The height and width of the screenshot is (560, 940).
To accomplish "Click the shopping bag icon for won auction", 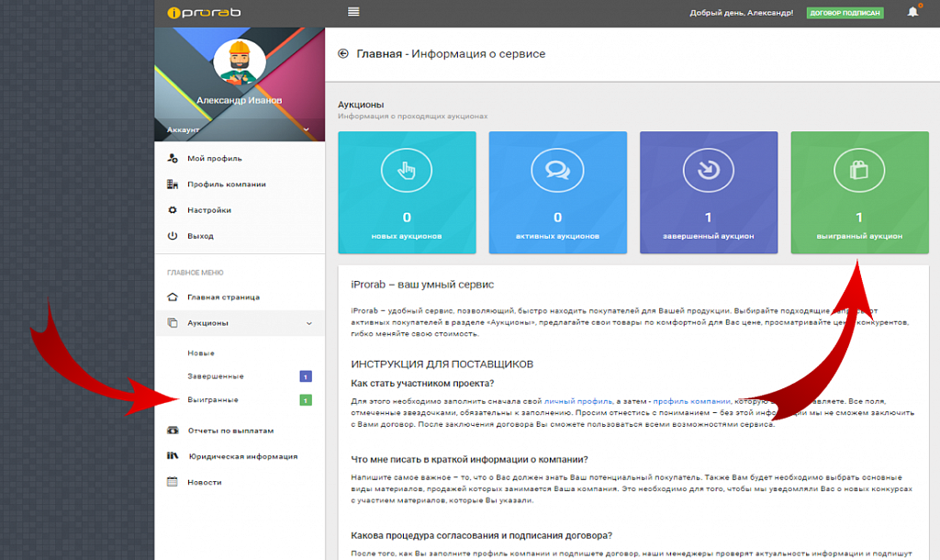I will pos(859,170).
